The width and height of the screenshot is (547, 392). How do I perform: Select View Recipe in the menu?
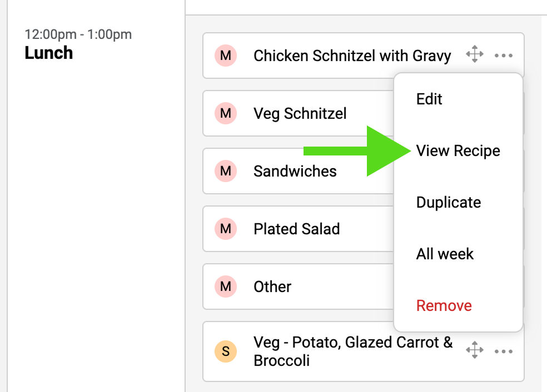pyautogui.click(x=458, y=151)
